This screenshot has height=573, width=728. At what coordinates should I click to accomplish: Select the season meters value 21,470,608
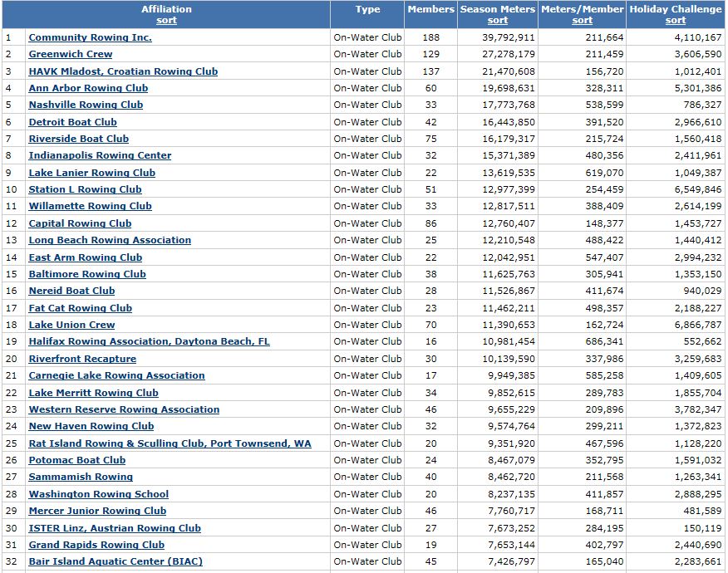(509, 71)
